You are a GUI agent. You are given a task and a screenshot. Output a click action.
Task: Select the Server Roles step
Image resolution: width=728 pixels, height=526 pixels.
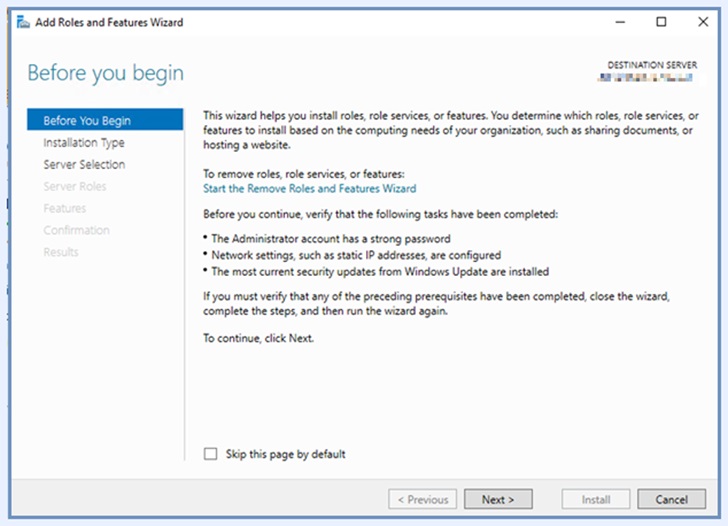[x=74, y=187]
